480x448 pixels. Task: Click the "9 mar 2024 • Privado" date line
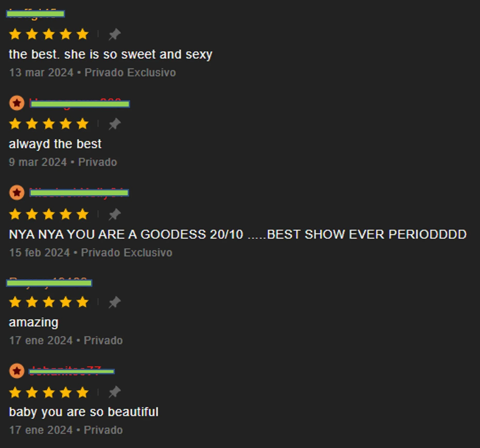coord(63,162)
